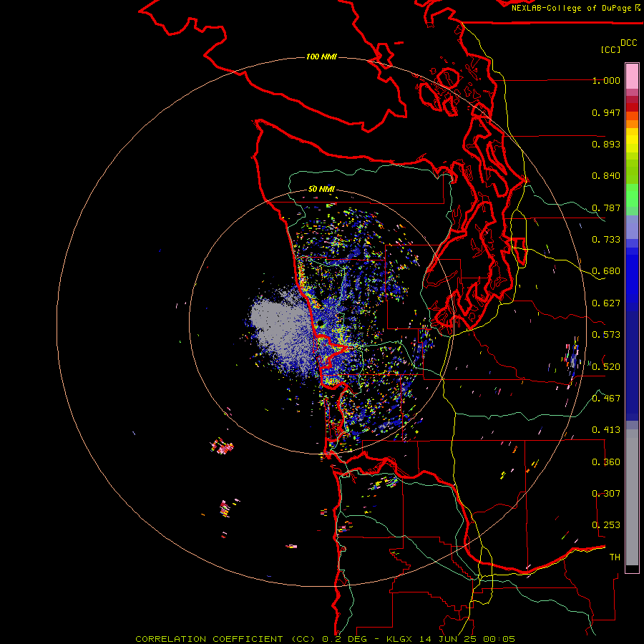Click the 1.000 legend value
The height and width of the screenshot is (644, 644).
click(606, 80)
